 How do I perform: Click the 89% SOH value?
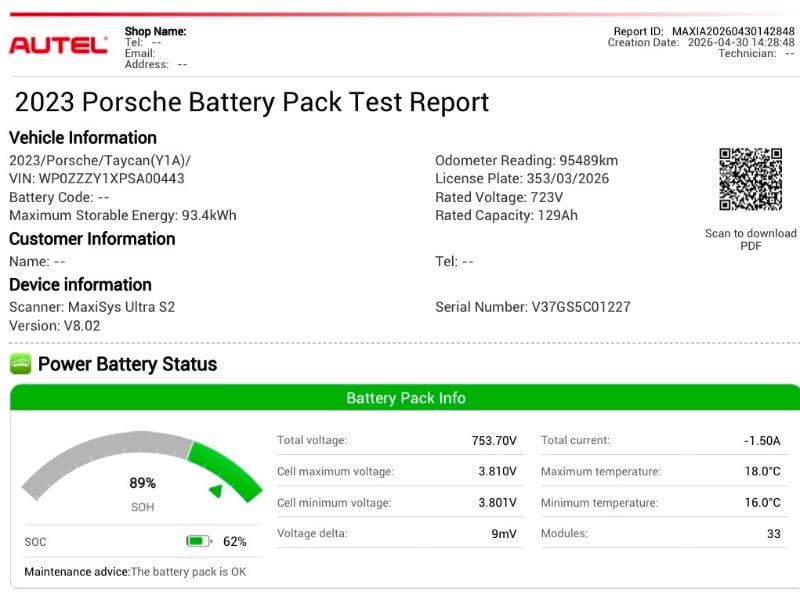tap(142, 483)
